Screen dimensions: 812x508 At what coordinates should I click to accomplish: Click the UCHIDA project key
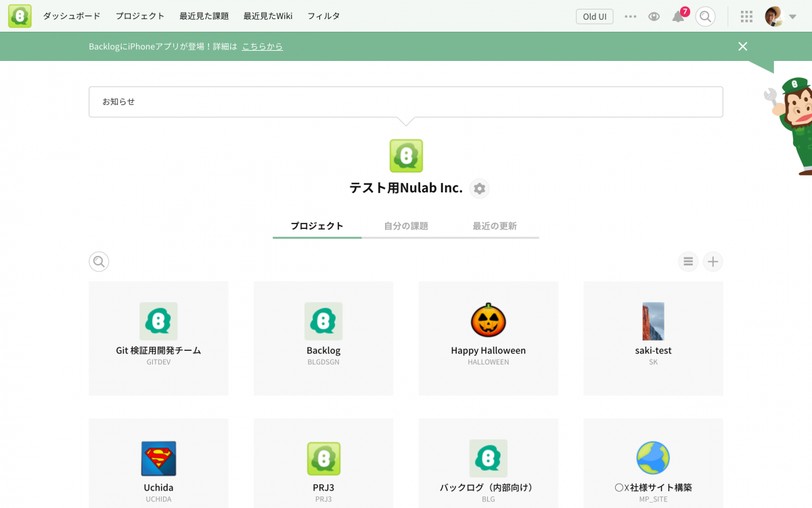(x=158, y=499)
